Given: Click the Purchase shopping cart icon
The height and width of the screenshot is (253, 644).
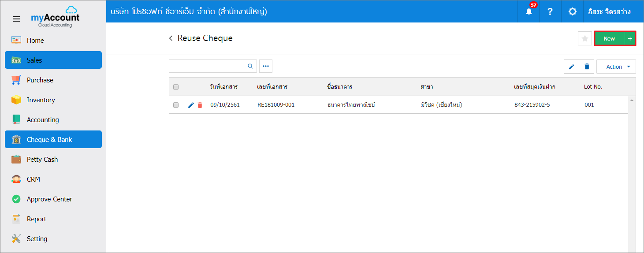Looking at the screenshot, I should point(16,80).
